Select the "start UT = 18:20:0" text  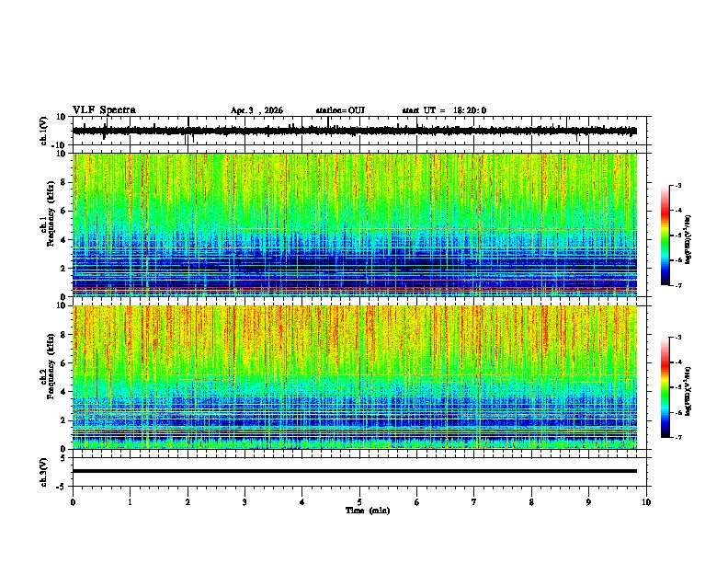point(444,110)
